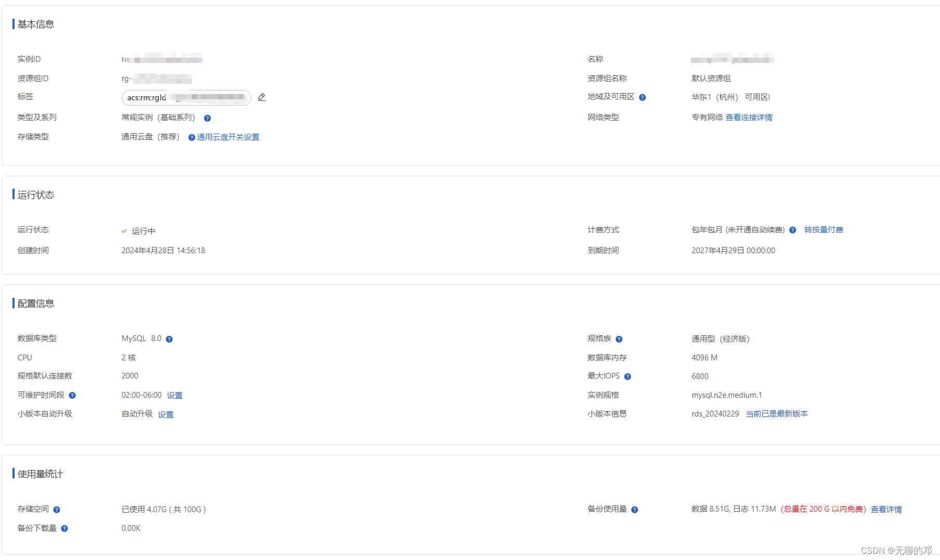Open 通用云盘开关设置 link
The height and width of the screenshot is (560, 940).
coord(228,137)
